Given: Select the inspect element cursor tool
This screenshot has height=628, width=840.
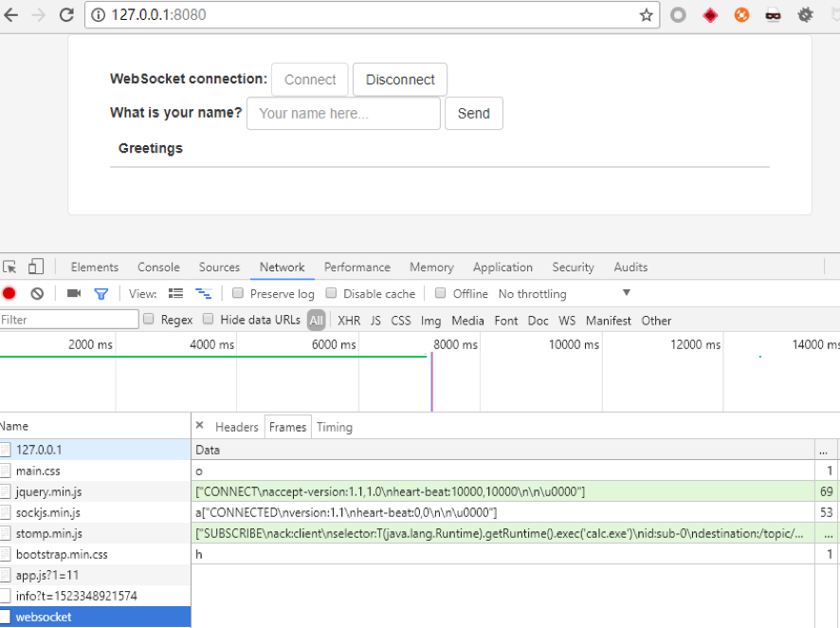Looking at the screenshot, I should tap(10, 267).
